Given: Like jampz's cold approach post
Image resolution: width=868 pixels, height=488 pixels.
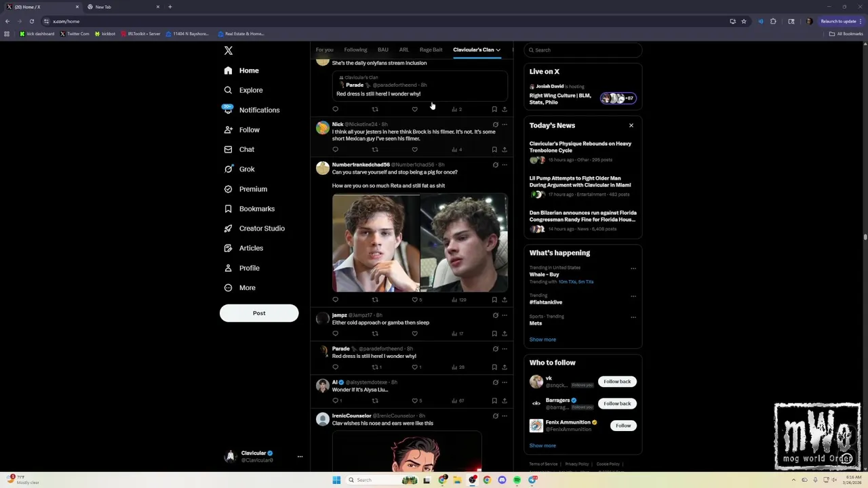Looking at the screenshot, I should tap(415, 333).
